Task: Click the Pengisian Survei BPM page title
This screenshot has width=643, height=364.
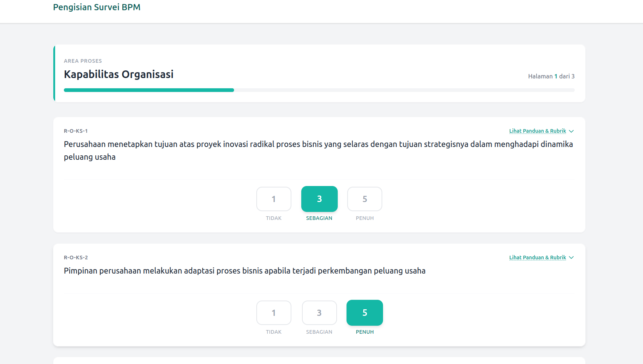Action: pyautogui.click(x=96, y=7)
